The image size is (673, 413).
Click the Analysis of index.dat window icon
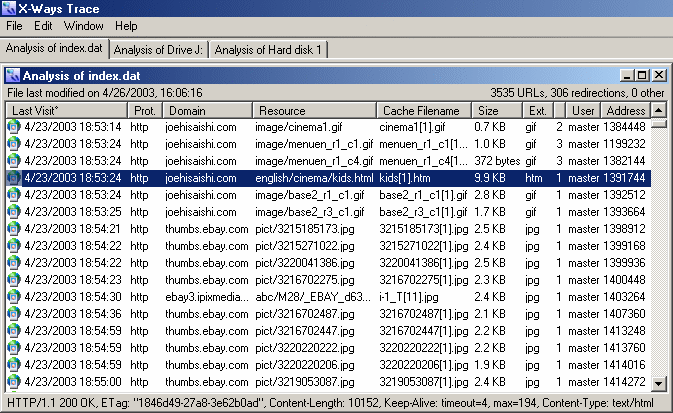click(13, 75)
